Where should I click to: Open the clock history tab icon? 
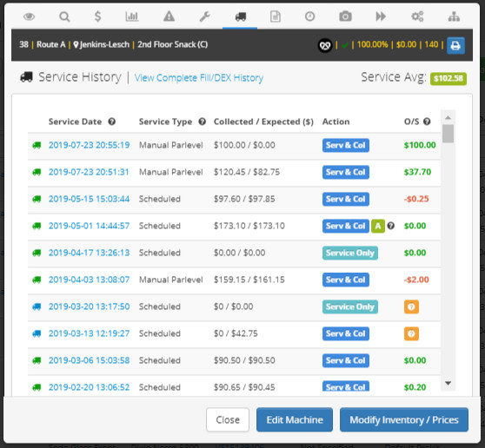pos(309,16)
